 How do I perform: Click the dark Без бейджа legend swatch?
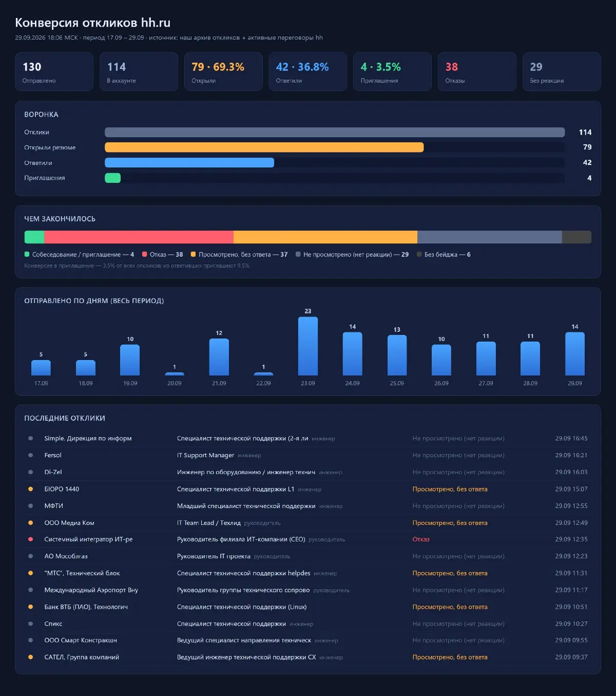[x=419, y=254]
